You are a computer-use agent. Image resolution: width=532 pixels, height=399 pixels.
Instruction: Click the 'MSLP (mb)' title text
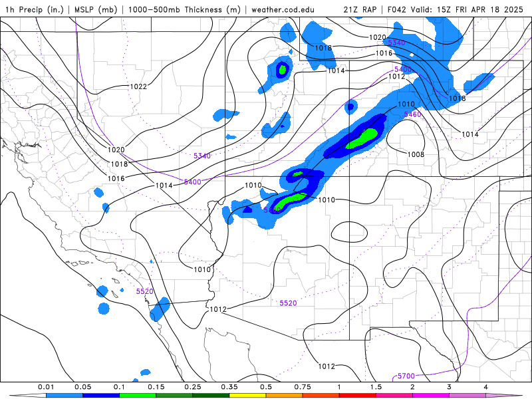coord(94,9)
